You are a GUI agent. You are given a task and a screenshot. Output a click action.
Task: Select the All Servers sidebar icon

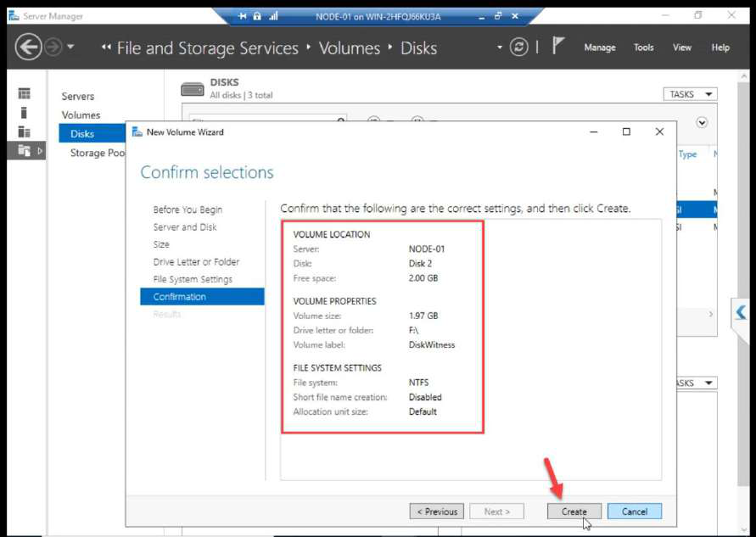(x=24, y=131)
